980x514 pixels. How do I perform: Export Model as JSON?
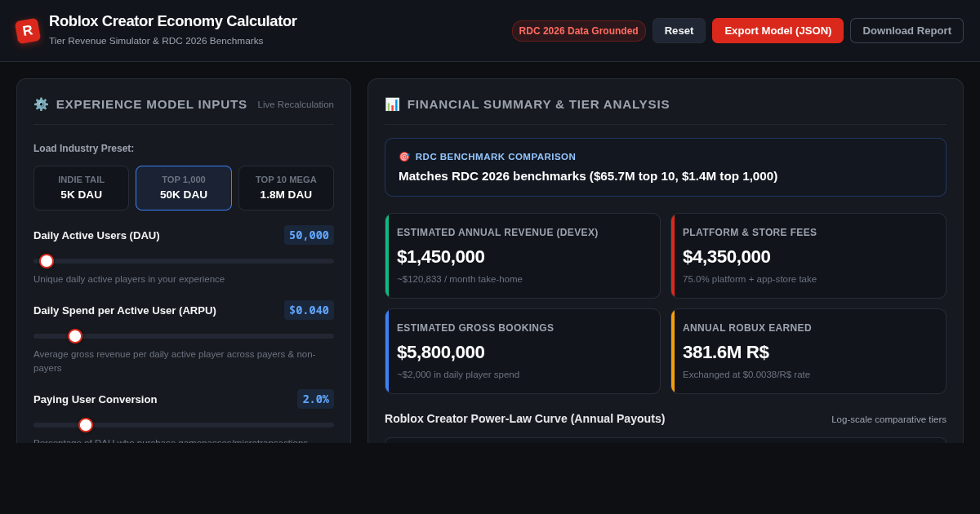tap(777, 31)
